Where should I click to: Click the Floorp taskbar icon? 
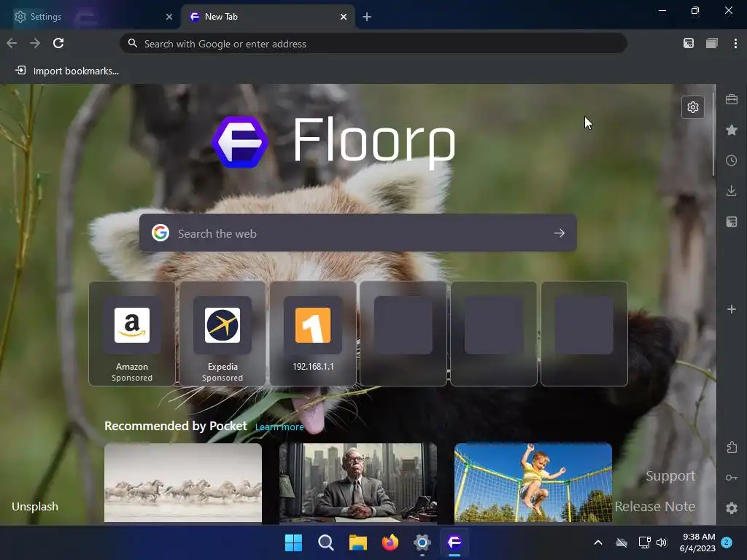pos(454,542)
